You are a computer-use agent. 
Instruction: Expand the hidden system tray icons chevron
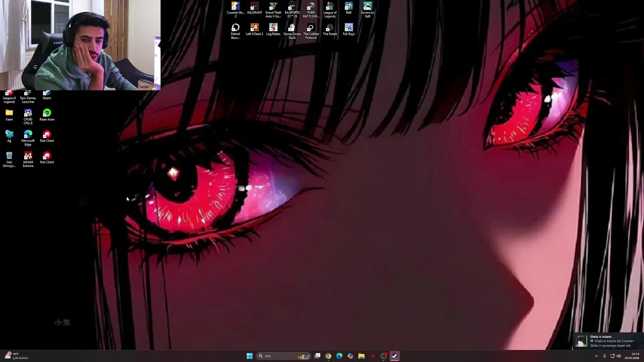(x=596, y=356)
